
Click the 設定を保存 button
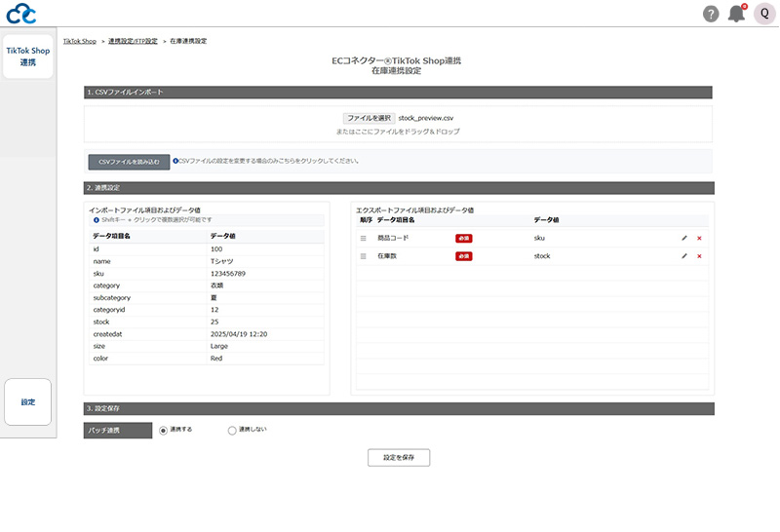[399, 457]
